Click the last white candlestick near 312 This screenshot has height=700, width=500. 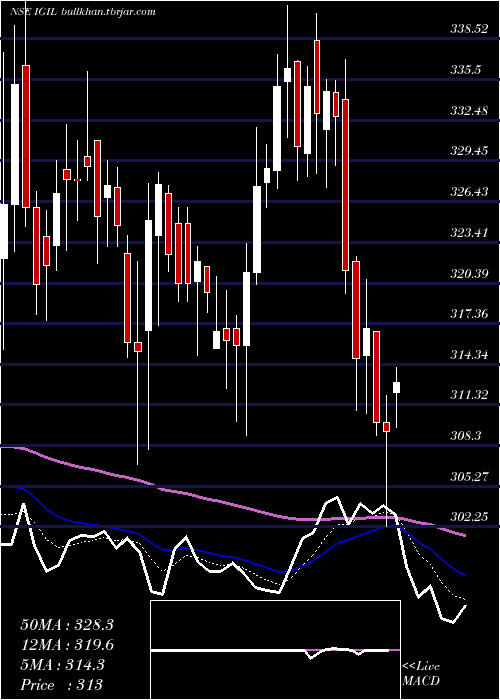tap(396, 388)
